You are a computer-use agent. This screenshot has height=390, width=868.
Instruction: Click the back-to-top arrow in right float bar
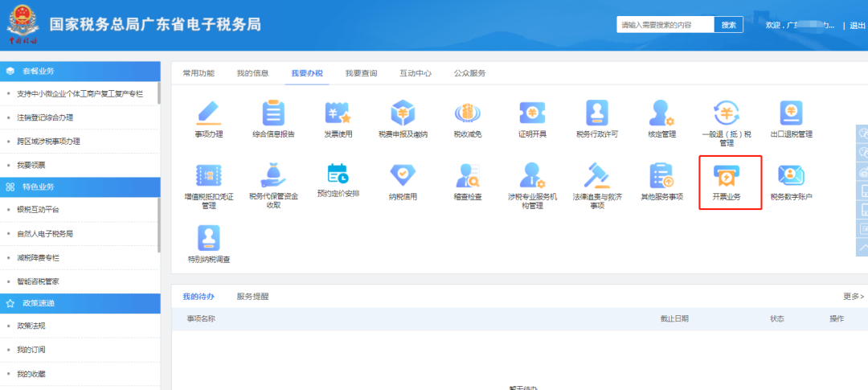click(x=863, y=247)
